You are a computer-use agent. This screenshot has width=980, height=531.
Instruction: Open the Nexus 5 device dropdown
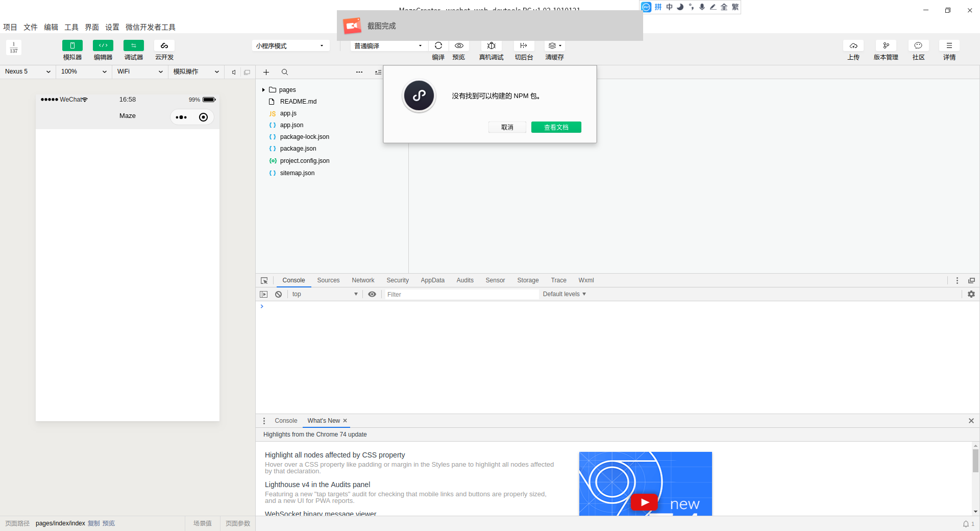[28, 71]
